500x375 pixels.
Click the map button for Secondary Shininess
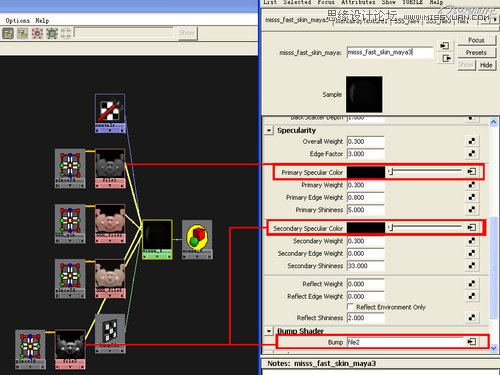472,265
